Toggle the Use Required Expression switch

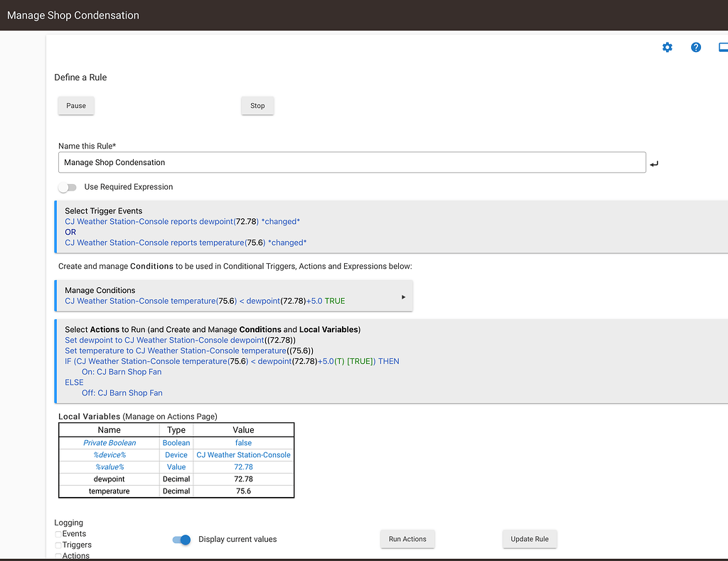click(x=68, y=187)
